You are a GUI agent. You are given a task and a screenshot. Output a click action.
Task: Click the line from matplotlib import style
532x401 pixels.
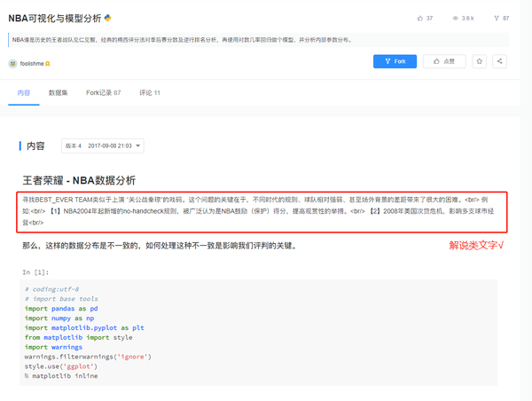pyautogui.click(x=78, y=337)
